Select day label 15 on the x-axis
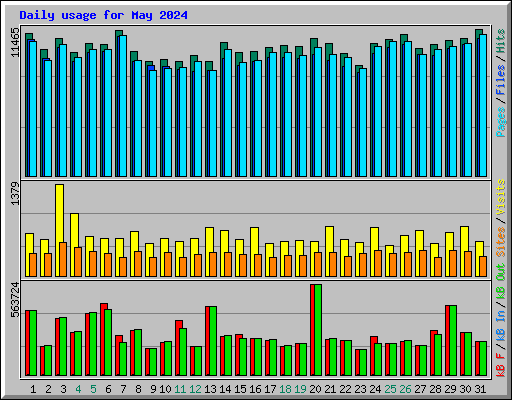This screenshot has width=512, height=400. point(240,389)
